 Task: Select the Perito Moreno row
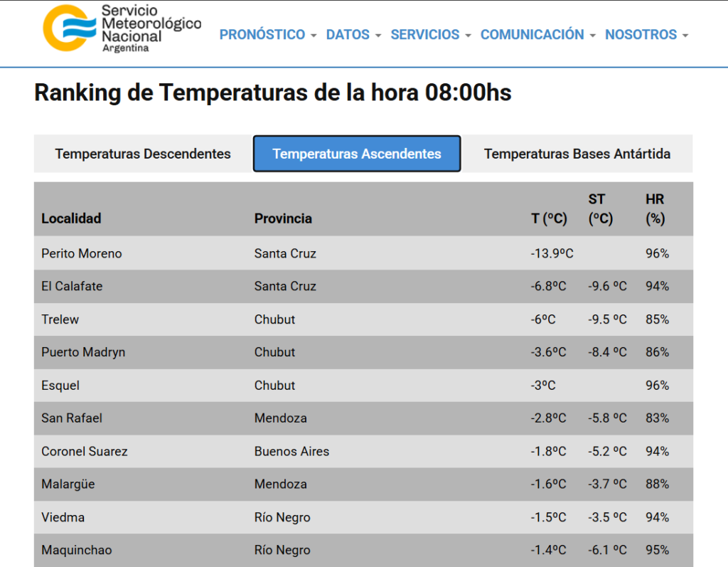363,253
